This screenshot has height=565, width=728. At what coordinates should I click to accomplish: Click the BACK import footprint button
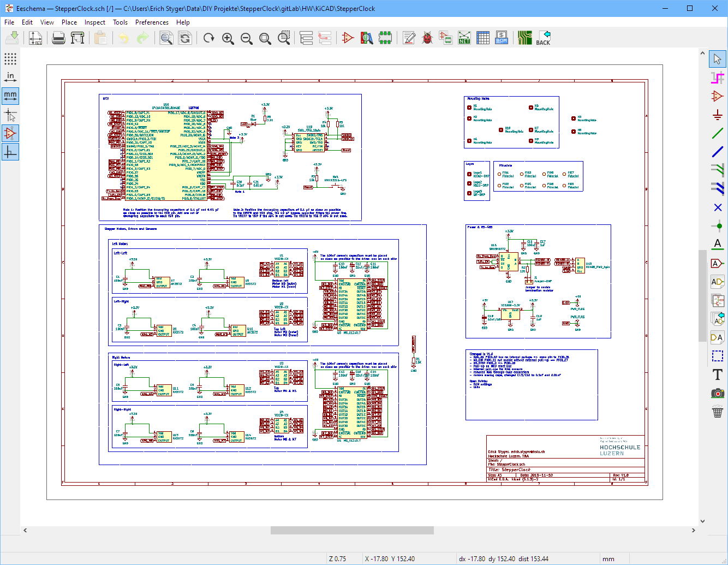[543, 38]
